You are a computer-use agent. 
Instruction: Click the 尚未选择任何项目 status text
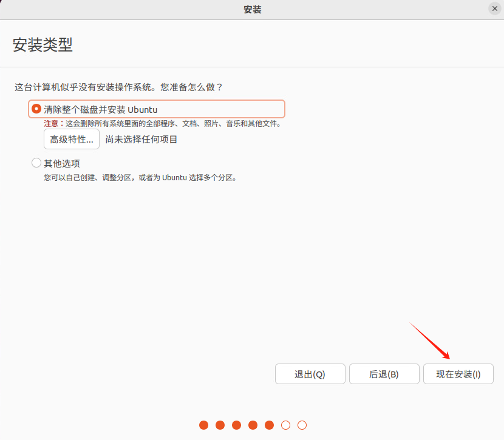[x=141, y=140]
